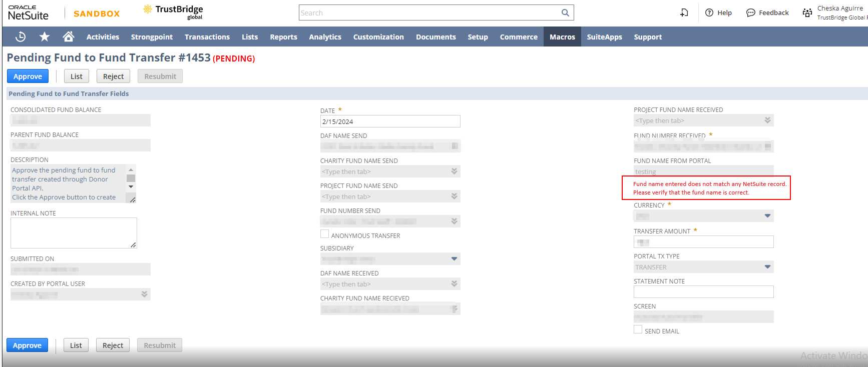Go to the Home icon
This screenshot has width=868, height=367.
click(69, 36)
